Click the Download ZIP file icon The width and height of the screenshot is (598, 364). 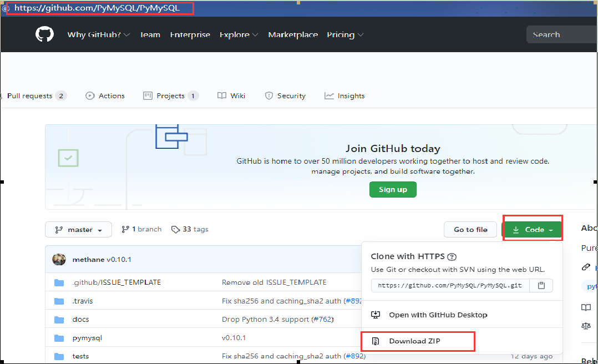pos(375,341)
